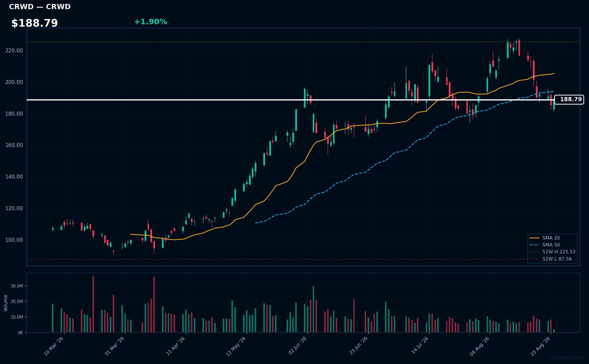Select the SMA 20 legend entry
Image resolution: width=589 pixels, height=364 pixels.
[x=551, y=238]
